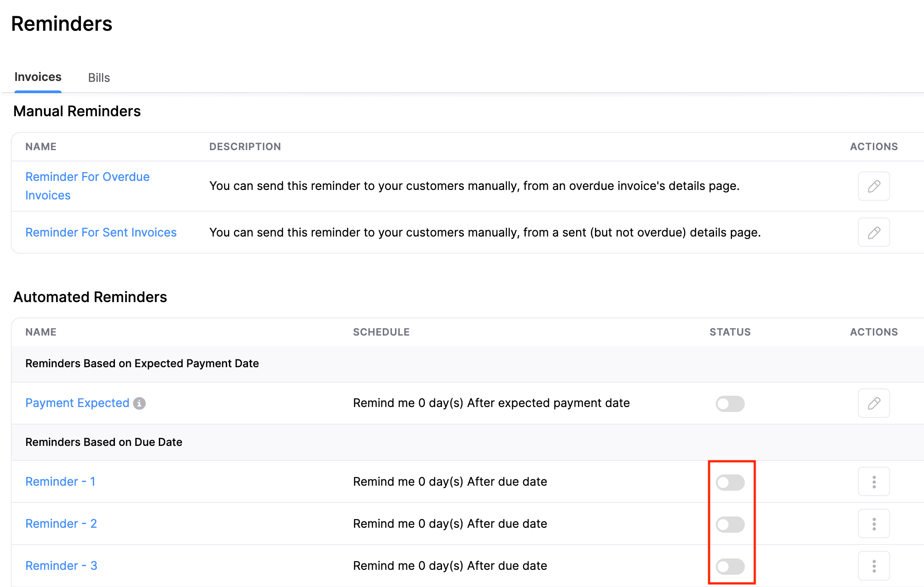Enable the status toggle for Reminder - 2

tap(730, 524)
